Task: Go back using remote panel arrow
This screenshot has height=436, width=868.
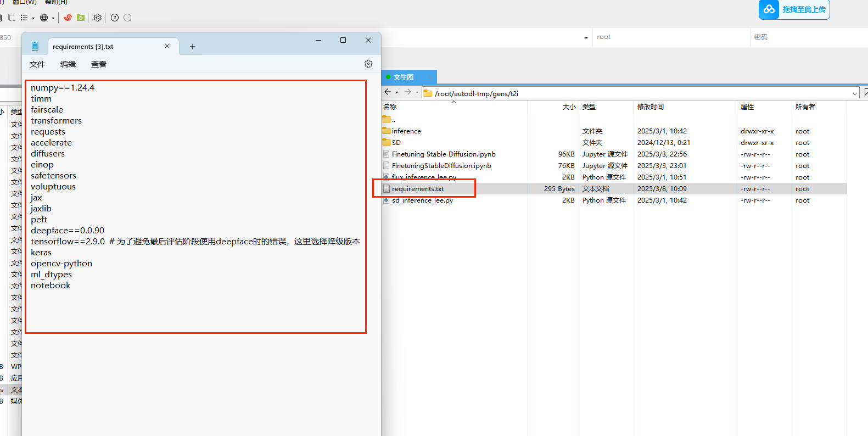Action: tap(388, 92)
